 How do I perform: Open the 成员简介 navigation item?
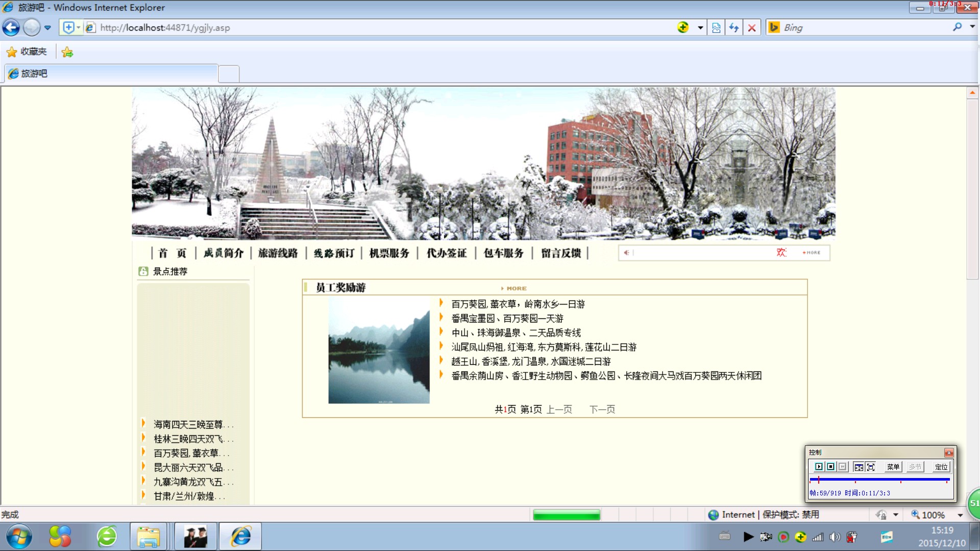[x=224, y=253]
